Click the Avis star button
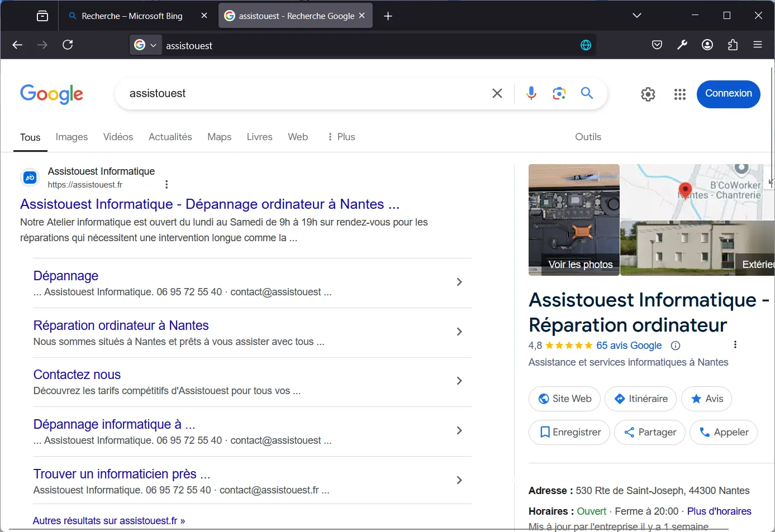The image size is (775, 532). coord(706,399)
